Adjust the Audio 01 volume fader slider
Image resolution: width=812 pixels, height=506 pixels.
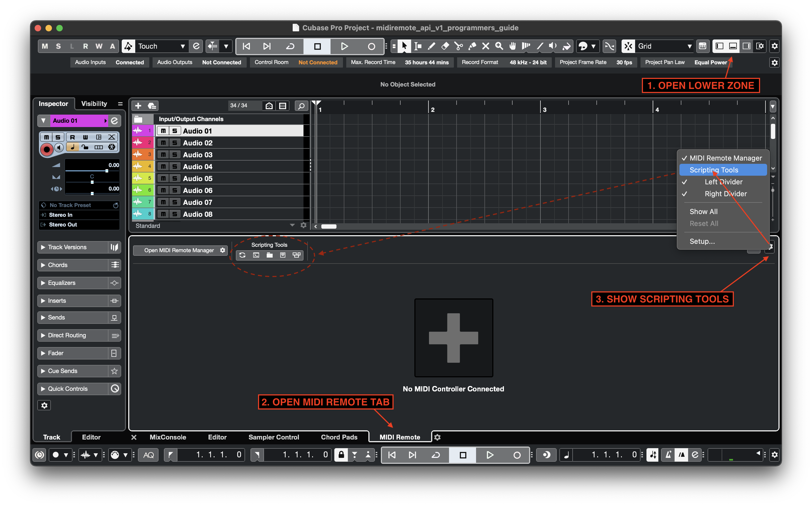click(x=107, y=171)
